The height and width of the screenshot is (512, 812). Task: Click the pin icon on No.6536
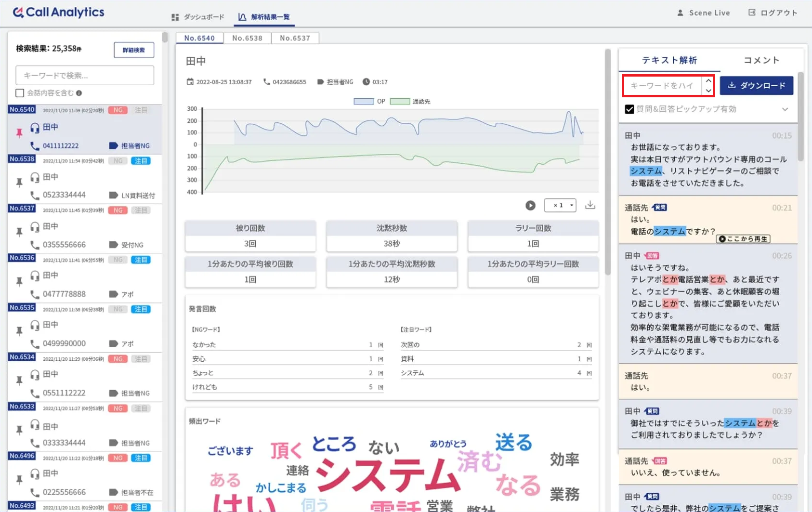tap(19, 282)
